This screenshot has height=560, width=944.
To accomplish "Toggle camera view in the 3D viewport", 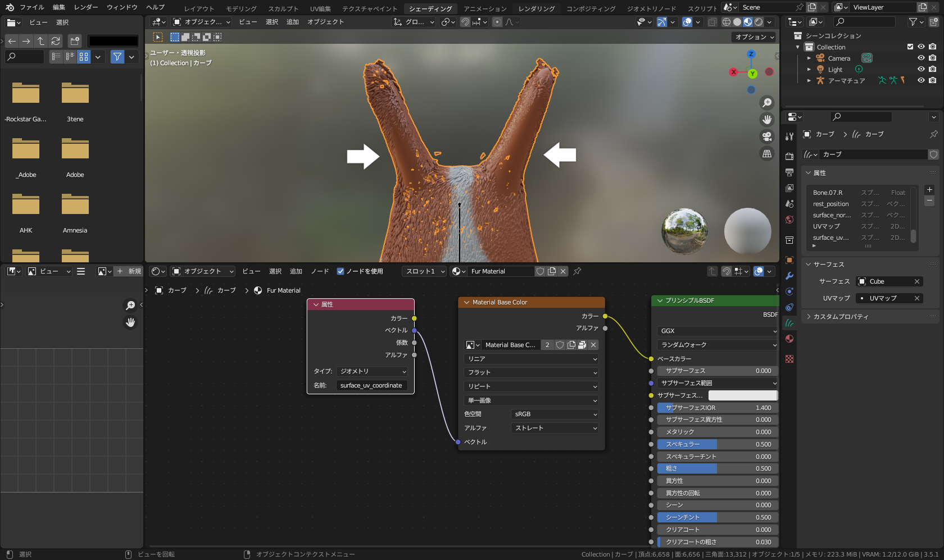I will (x=767, y=136).
